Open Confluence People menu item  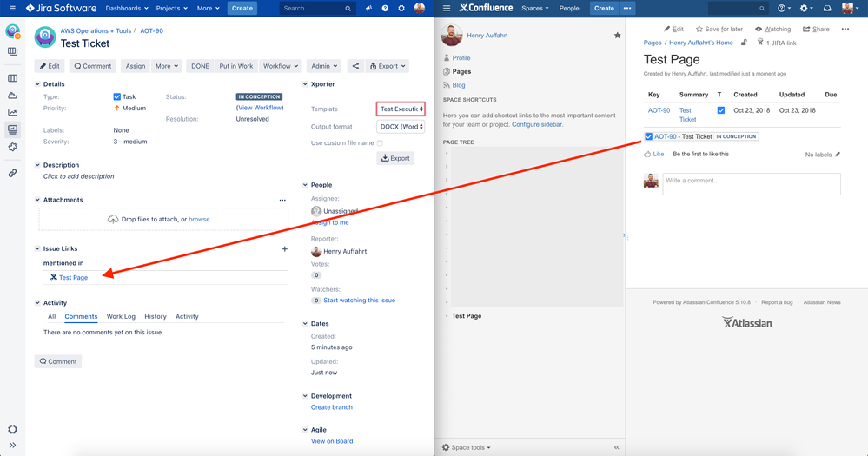tap(569, 9)
